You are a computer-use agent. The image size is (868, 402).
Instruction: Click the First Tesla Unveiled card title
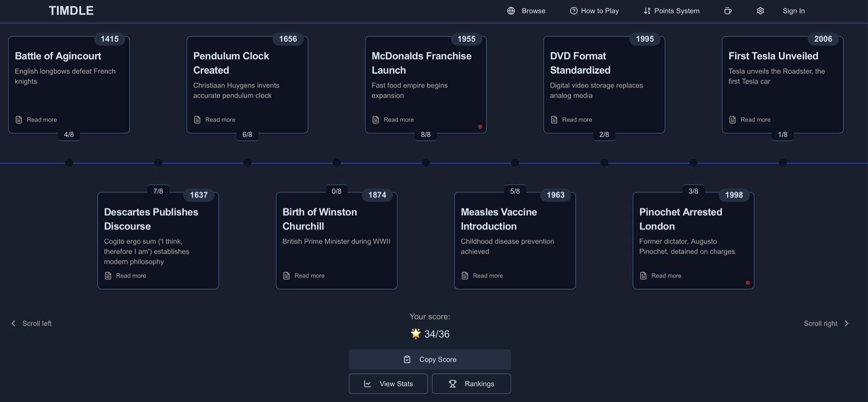click(773, 56)
